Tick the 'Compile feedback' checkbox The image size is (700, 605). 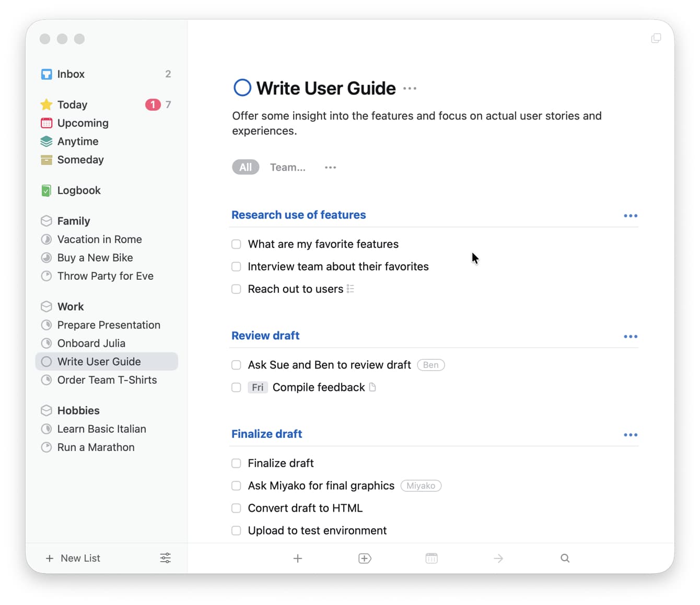click(x=236, y=387)
